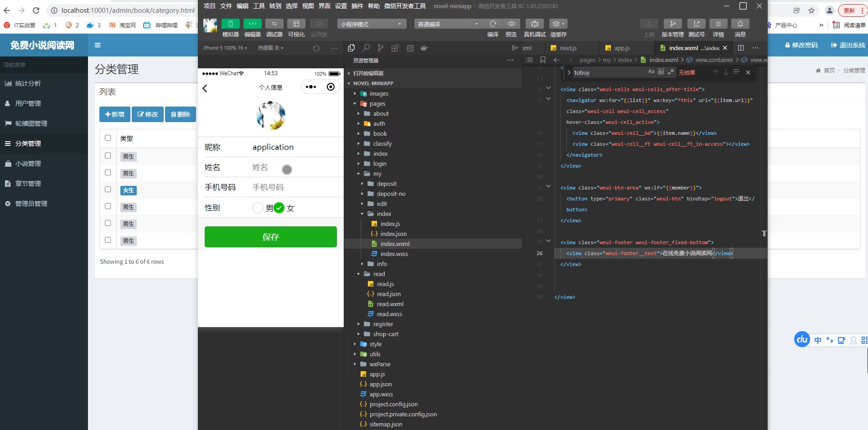868x430 pixels.
Task: Open preview with the eye icon
Action: point(511,24)
